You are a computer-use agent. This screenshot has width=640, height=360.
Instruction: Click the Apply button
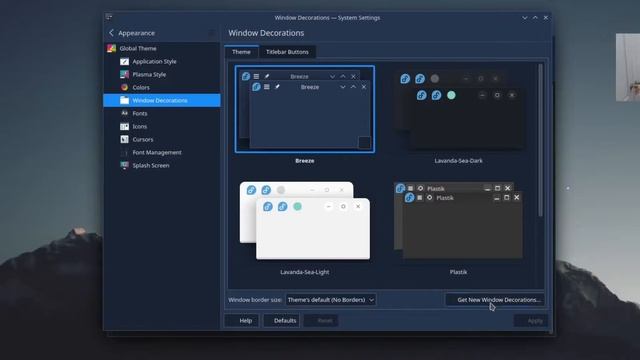point(531,320)
